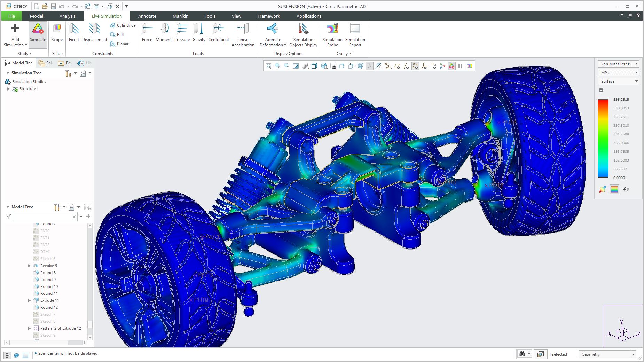Click the Add Simulation plus icon

coord(15,29)
